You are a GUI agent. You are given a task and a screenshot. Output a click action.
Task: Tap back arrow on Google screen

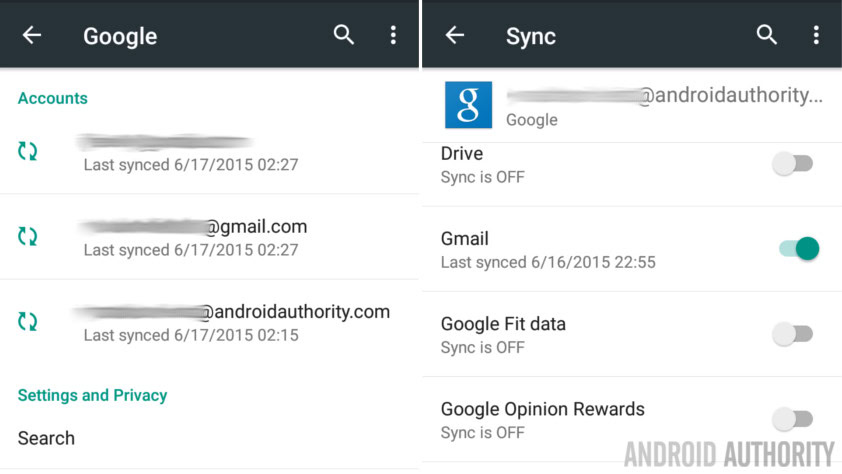(x=32, y=36)
